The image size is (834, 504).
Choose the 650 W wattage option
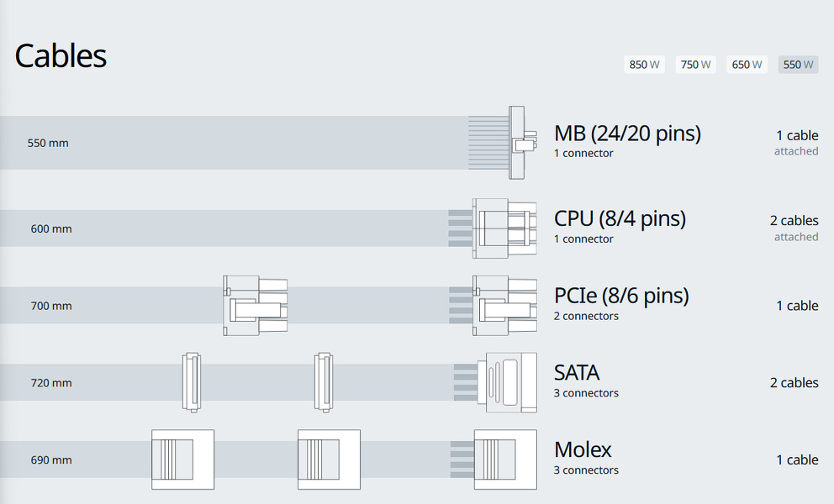747,65
